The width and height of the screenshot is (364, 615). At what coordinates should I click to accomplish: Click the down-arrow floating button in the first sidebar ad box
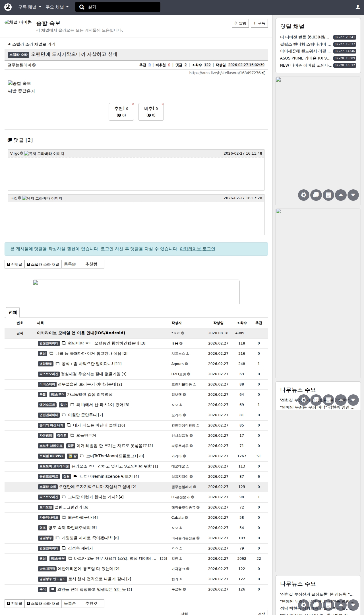tap(353, 195)
